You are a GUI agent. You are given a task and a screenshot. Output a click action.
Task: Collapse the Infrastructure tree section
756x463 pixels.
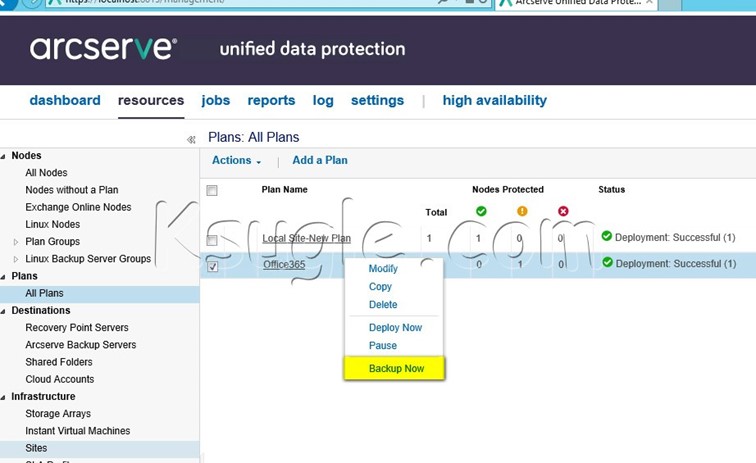tap(3, 397)
